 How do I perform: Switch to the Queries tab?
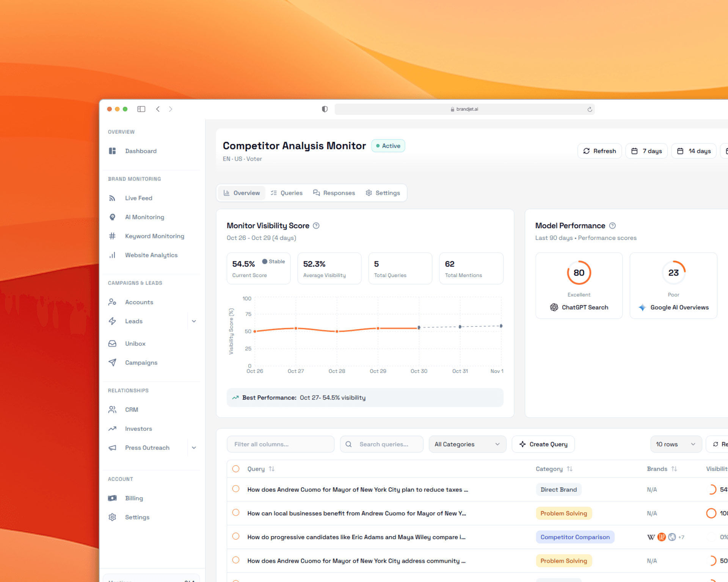click(x=287, y=193)
